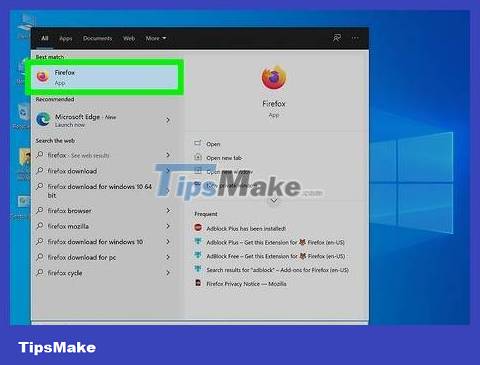
Task: Switch to the Apps filter tab
Action: 66,38
